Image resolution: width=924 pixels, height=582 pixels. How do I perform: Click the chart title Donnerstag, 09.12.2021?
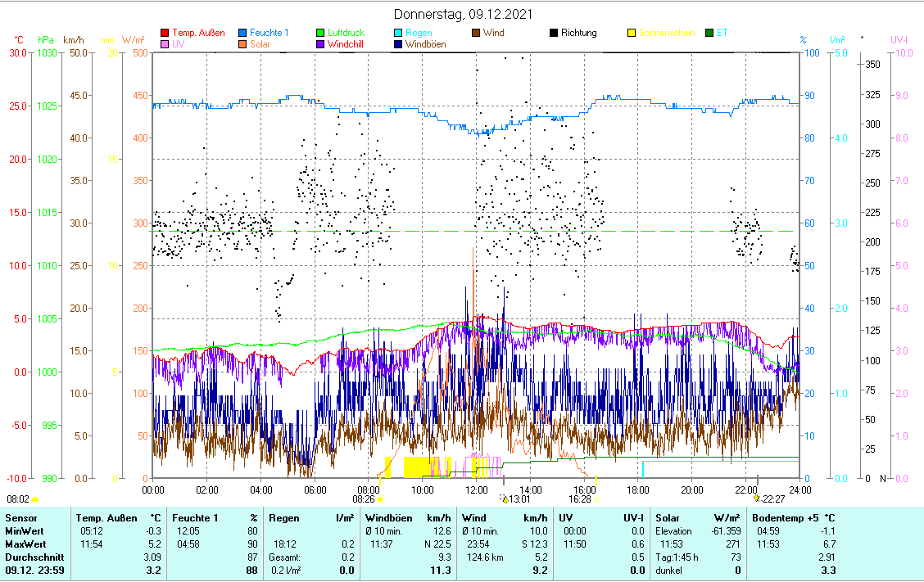point(461,14)
